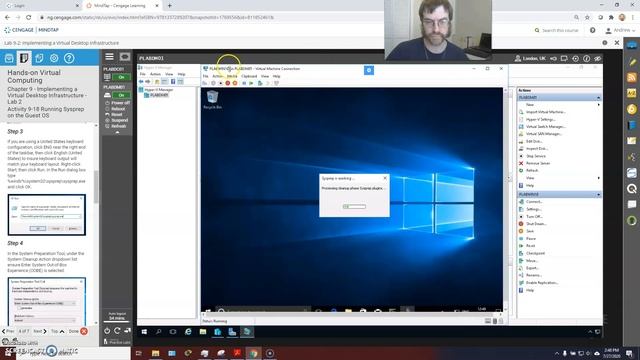Collapse device options with the up arrow
Image resolution: width=640 pixels, height=360 pixels.
[118, 133]
